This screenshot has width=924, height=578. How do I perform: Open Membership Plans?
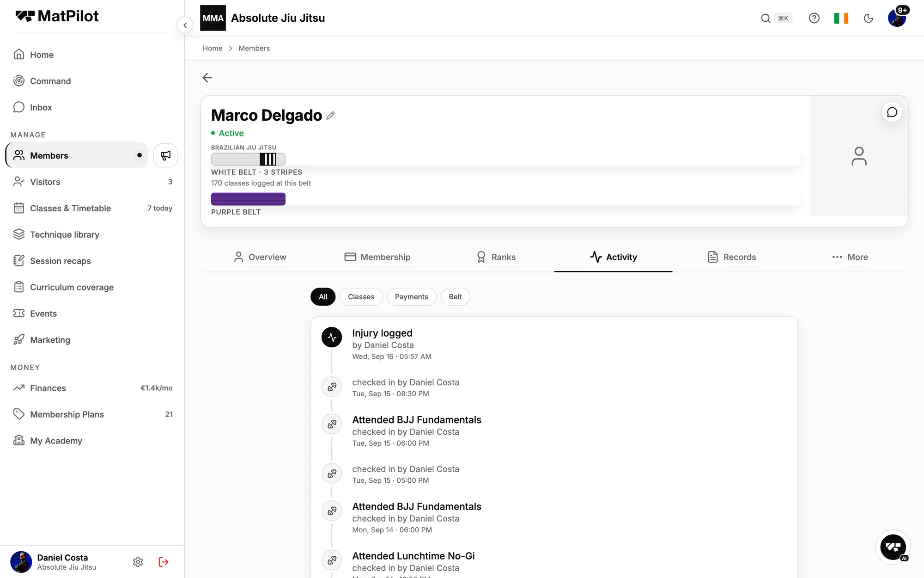click(x=92, y=414)
